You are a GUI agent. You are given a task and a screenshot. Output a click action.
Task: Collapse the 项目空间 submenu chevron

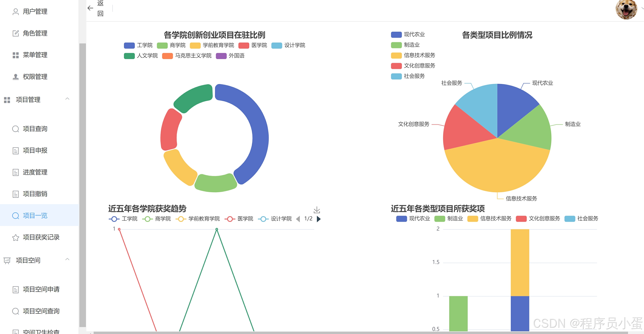click(x=67, y=259)
